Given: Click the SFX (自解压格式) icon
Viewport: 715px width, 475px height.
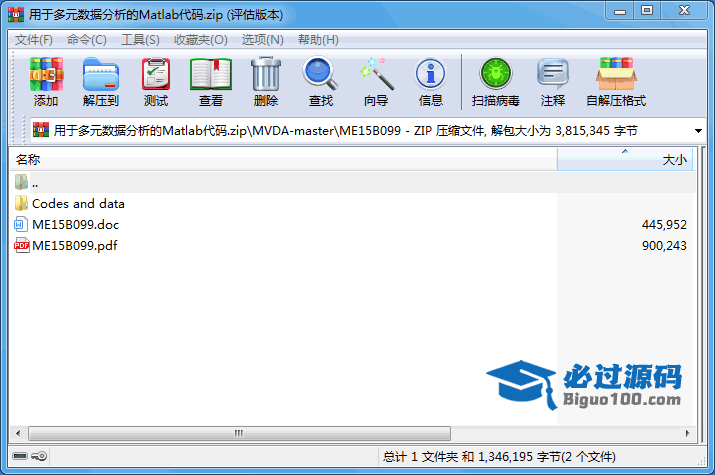Looking at the screenshot, I should tap(616, 73).
